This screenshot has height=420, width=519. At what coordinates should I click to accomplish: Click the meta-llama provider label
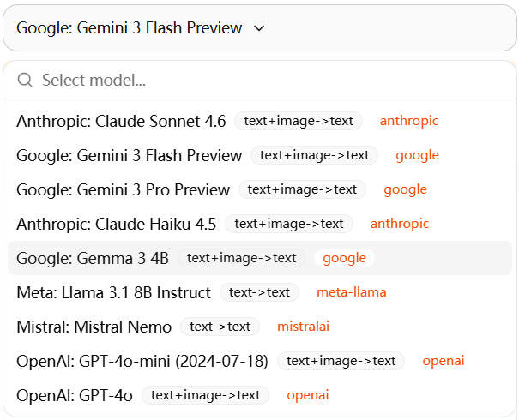351,292
